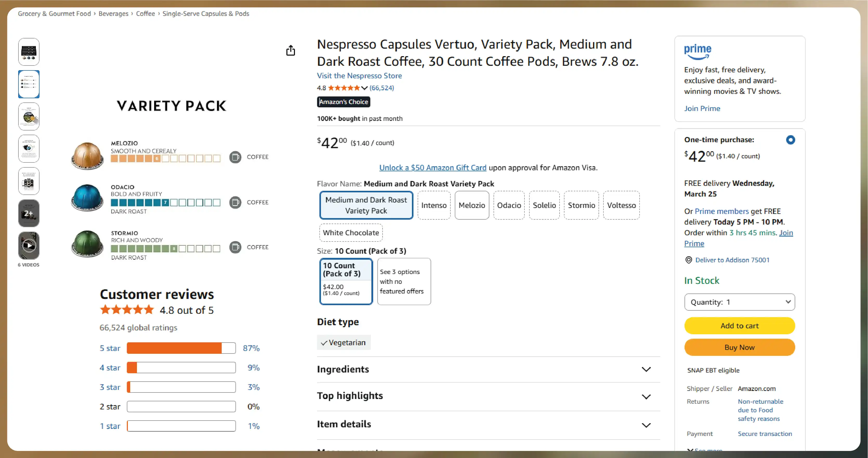Click the Add to cart button
The image size is (868, 458).
739,325
